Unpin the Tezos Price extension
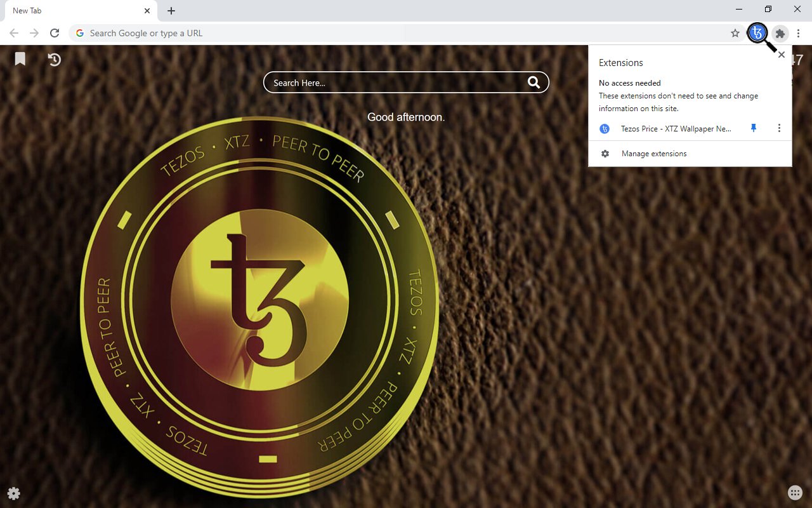The width and height of the screenshot is (812, 508). (754, 128)
